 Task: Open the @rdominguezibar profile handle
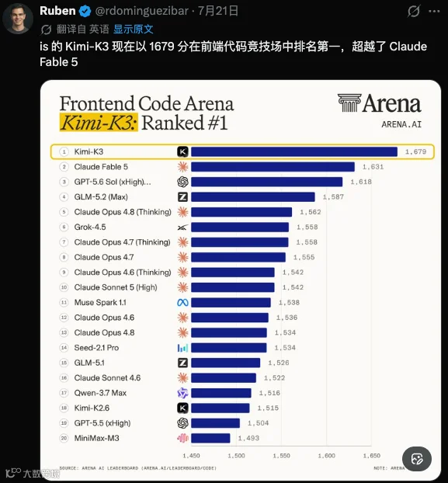141,11
